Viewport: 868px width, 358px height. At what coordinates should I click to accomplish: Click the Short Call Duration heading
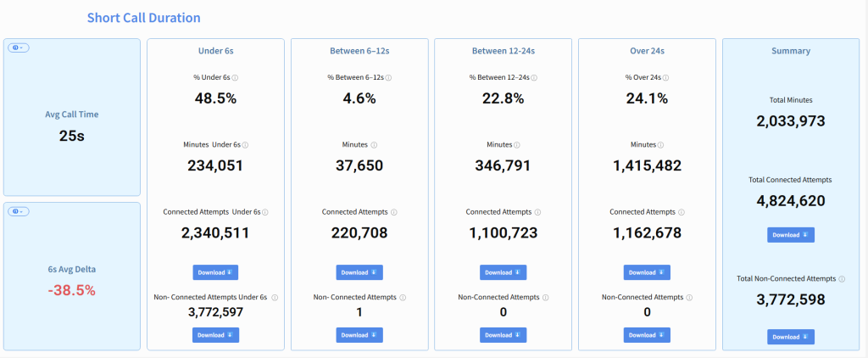(144, 17)
